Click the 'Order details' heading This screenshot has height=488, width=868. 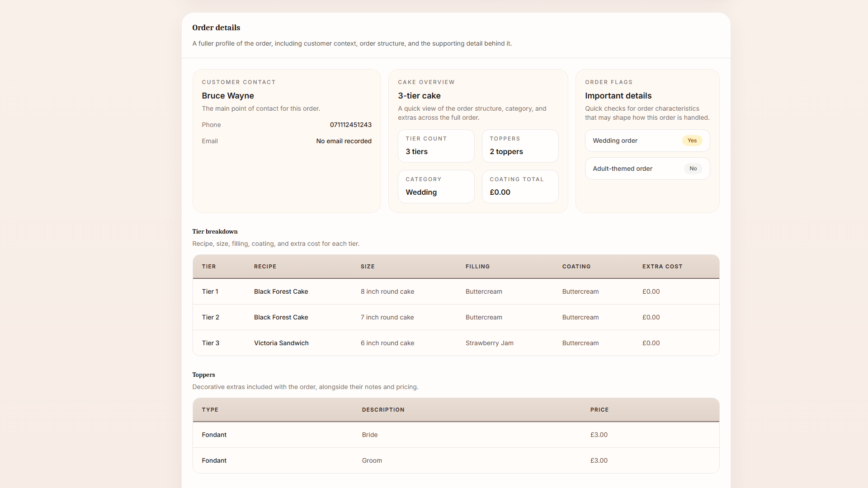[x=216, y=28]
